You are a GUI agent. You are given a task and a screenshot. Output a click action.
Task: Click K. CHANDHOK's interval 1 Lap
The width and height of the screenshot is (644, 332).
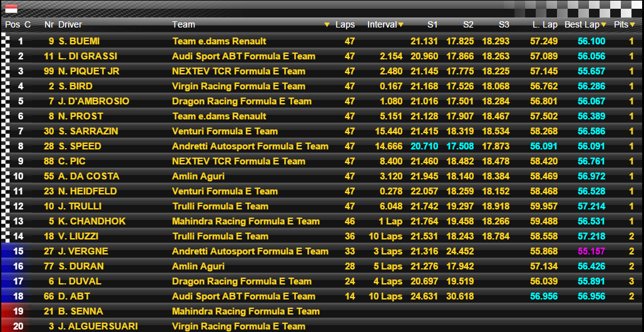pos(390,221)
